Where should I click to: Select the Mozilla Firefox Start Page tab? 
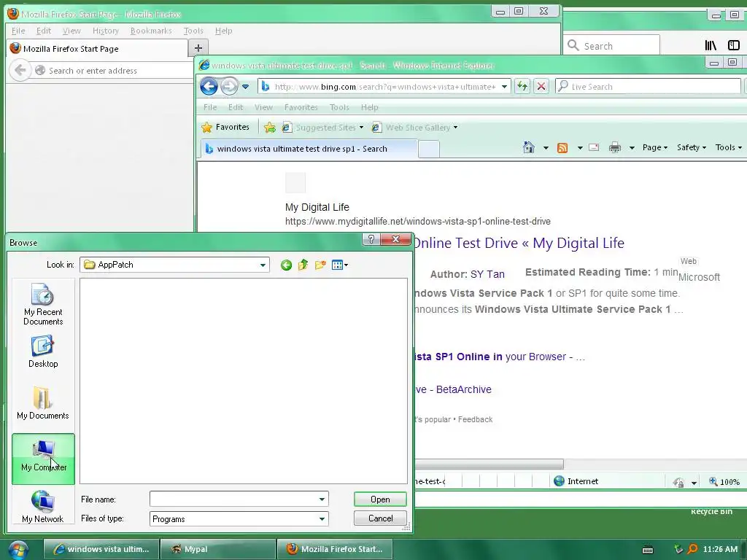(98, 49)
